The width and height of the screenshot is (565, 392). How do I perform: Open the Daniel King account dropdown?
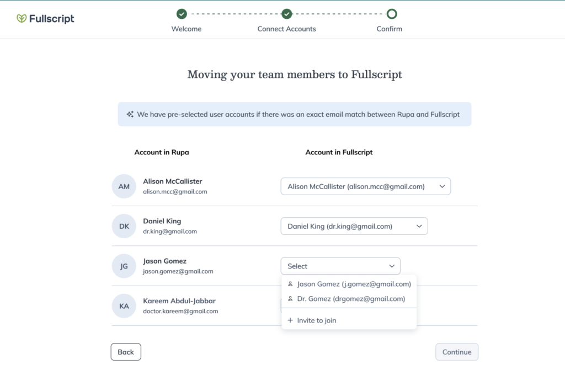354,226
